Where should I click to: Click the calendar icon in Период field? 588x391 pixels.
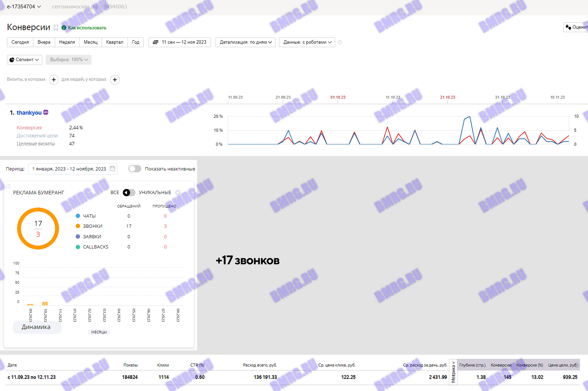[113, 169]
